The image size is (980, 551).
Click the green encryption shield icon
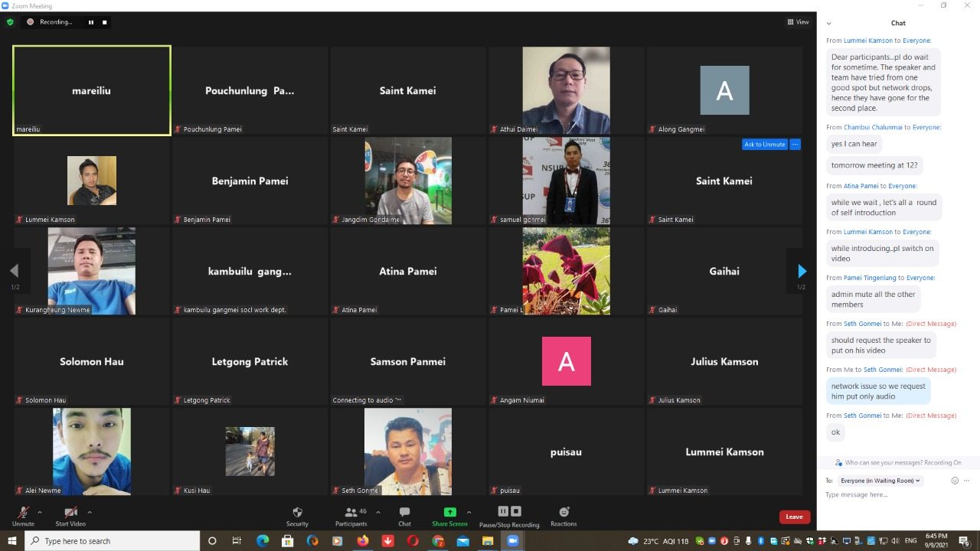click(10, 22)
